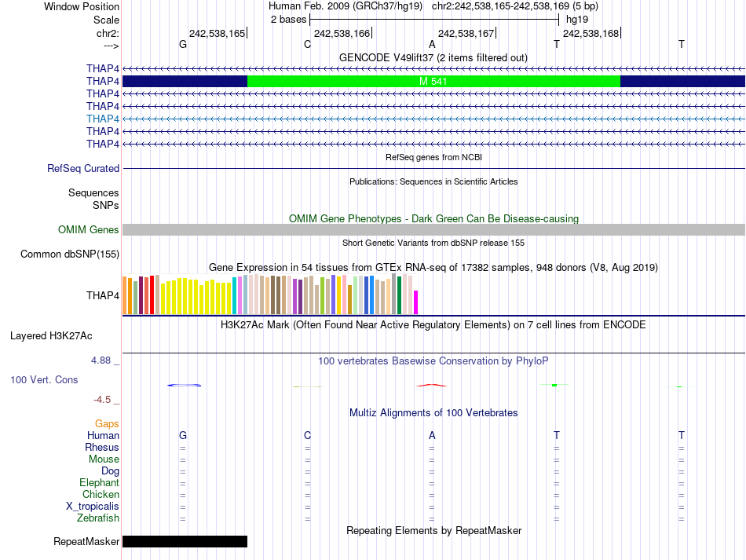This screenshot has height=560, width=746.
Task: Click the Scale label
Action: tap(106, 20)
